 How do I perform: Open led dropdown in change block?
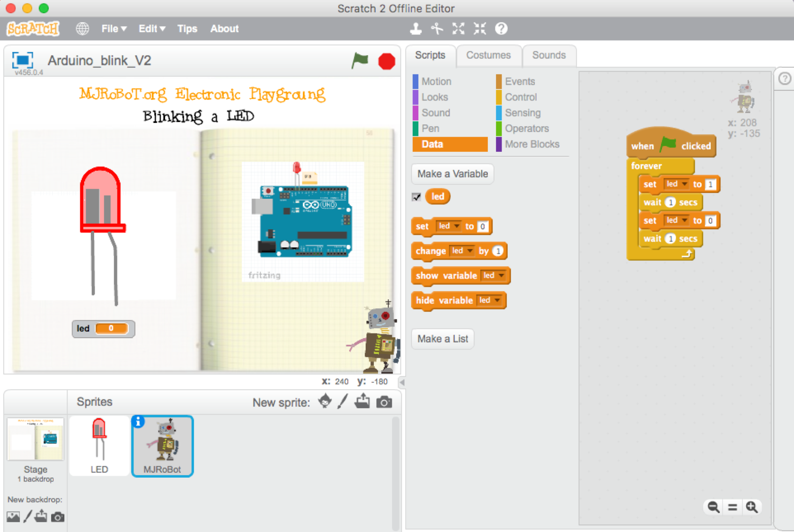click(462, 251)
